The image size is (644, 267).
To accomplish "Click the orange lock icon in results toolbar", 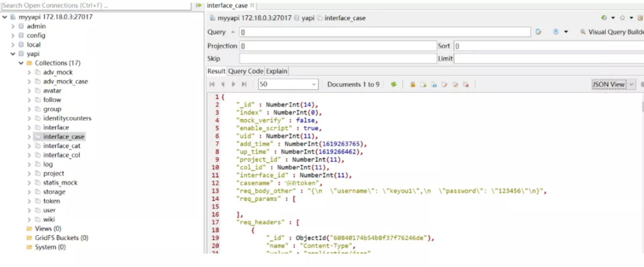I will click(x=413, y=85).
